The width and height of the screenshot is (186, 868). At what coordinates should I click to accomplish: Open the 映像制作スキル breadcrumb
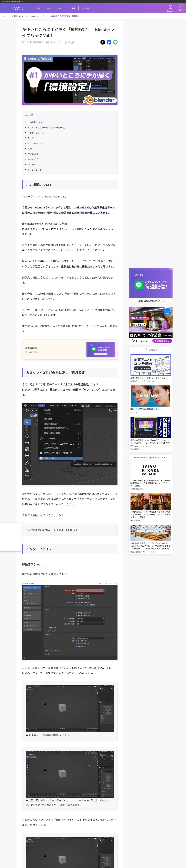[18, 16]
